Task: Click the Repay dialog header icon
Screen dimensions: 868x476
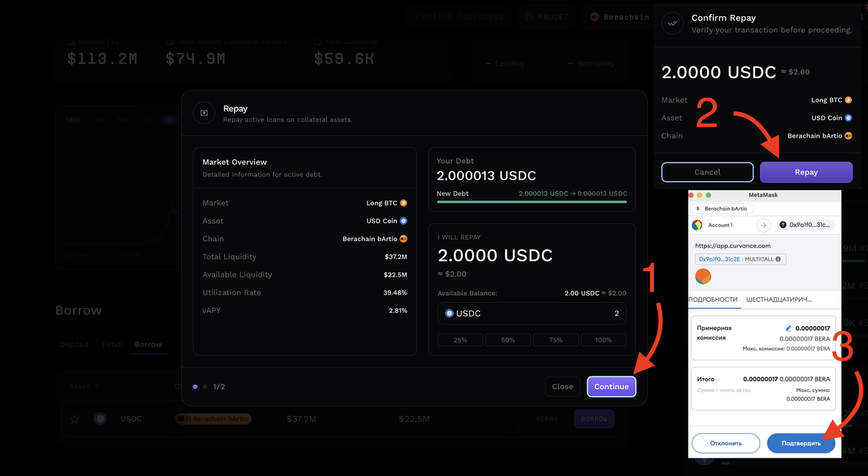Action: (x=204, y=113)
